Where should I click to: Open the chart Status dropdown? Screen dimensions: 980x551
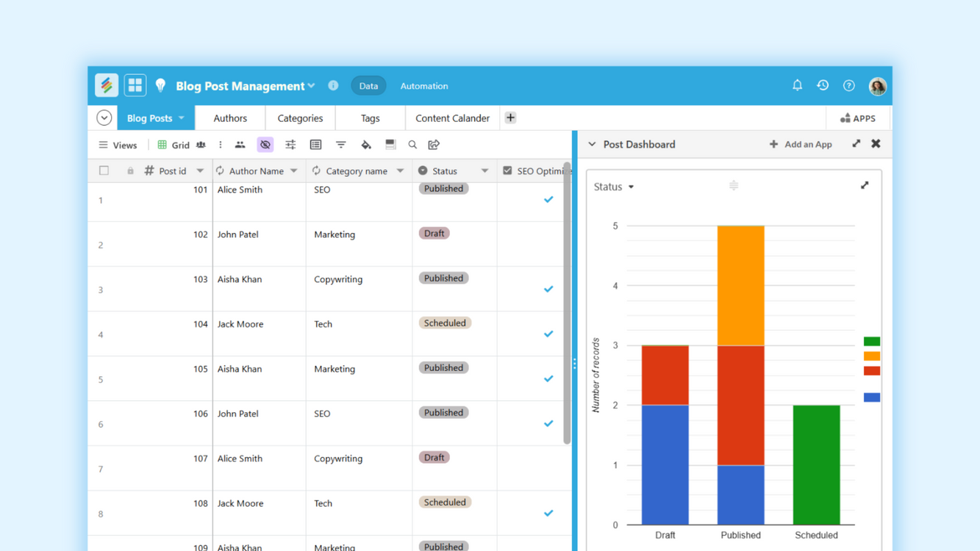click(x=614, y=187)
